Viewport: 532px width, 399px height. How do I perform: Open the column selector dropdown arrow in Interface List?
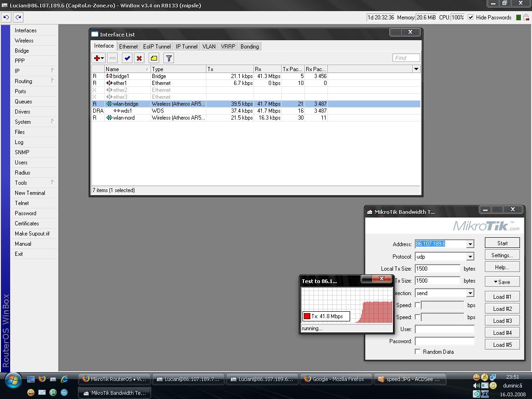(416, 69)
